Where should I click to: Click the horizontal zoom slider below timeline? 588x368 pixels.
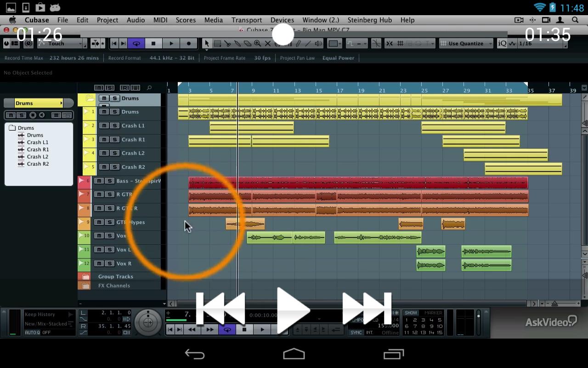click(x=554, y=304)
